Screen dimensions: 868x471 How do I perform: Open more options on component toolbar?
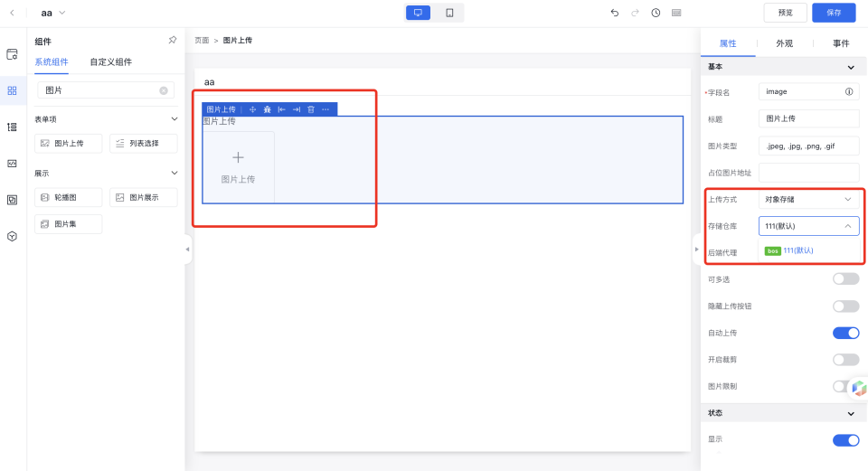[x=325, y=109]
